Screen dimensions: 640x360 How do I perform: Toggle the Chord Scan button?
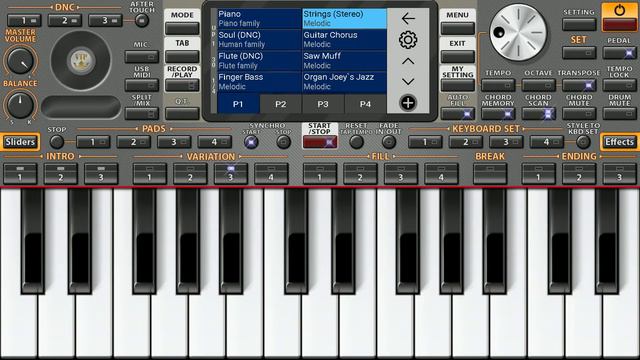click(538, 113)
